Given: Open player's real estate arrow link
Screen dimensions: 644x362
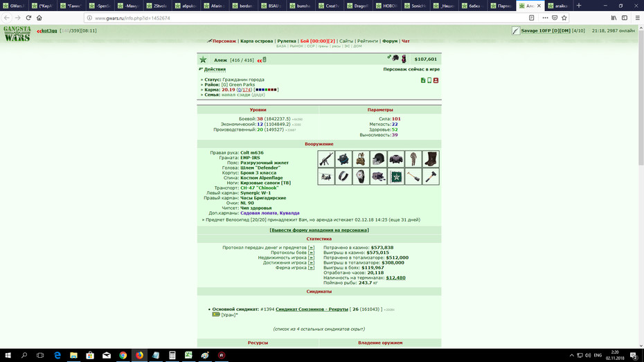Looking at the screenshot, I should coord(311,257).
